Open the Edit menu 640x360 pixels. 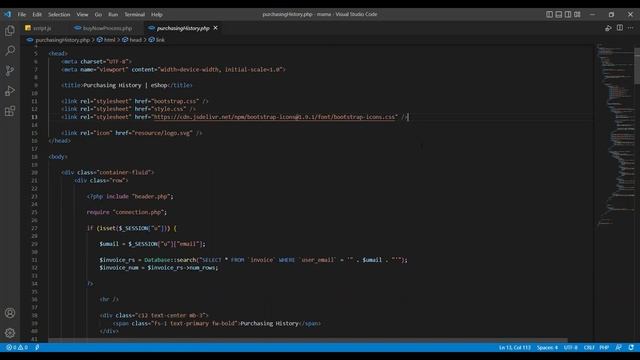(37, 14)
